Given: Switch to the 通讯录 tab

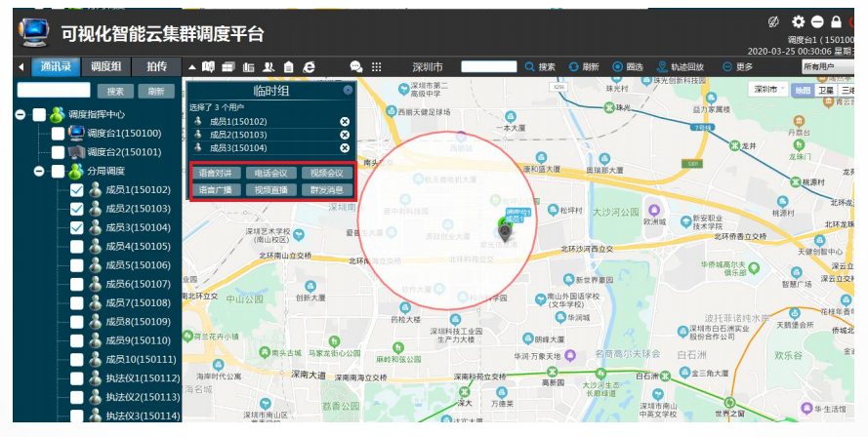Looking at the screenshot, I should pos(56,67).
